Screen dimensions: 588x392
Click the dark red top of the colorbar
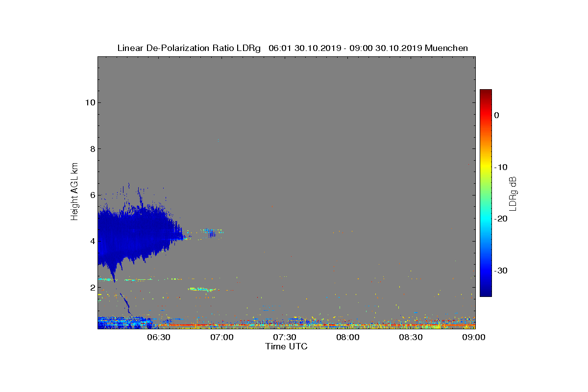(x=486, y=93)
